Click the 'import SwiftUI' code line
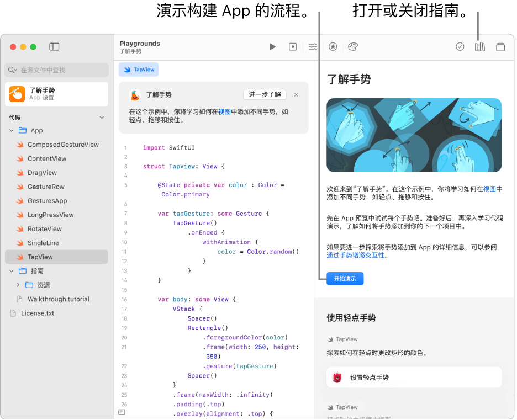 (x=168, y=148)
